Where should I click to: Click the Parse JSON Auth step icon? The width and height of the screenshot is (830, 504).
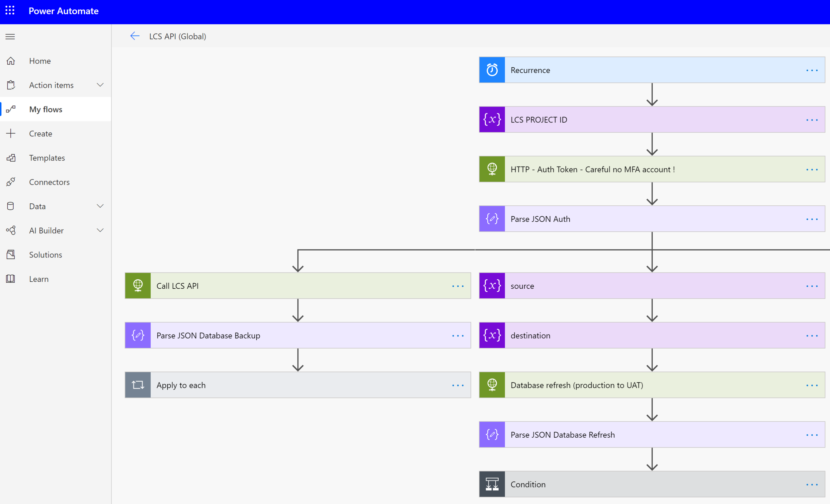[492, 219]
